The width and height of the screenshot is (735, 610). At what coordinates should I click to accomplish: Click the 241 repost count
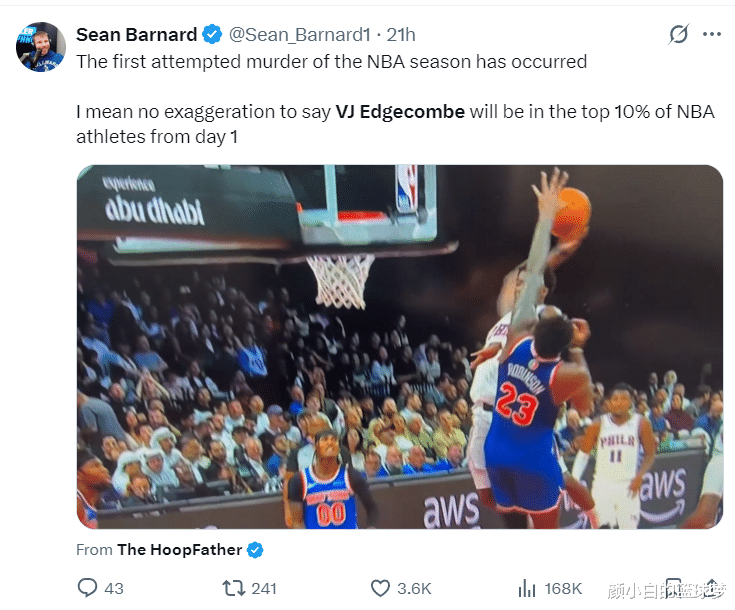tap(264, 588)
